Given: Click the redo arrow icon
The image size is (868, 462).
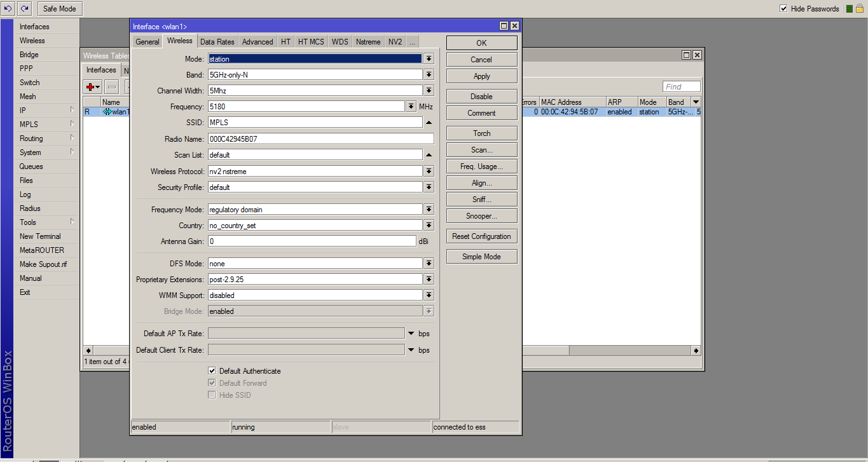Looking at the screenshot, I should [x=24, y=8].
